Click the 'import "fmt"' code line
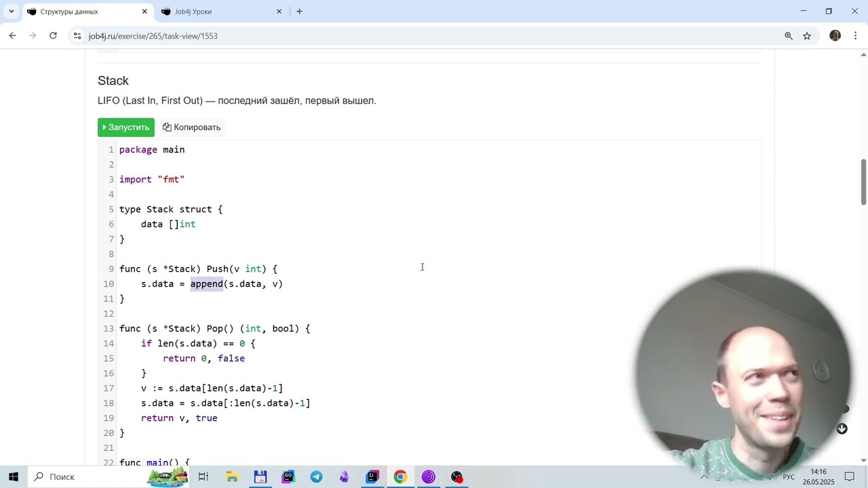Image resolution: width=868 pixels, height=488 pixels. pos(152,180)
